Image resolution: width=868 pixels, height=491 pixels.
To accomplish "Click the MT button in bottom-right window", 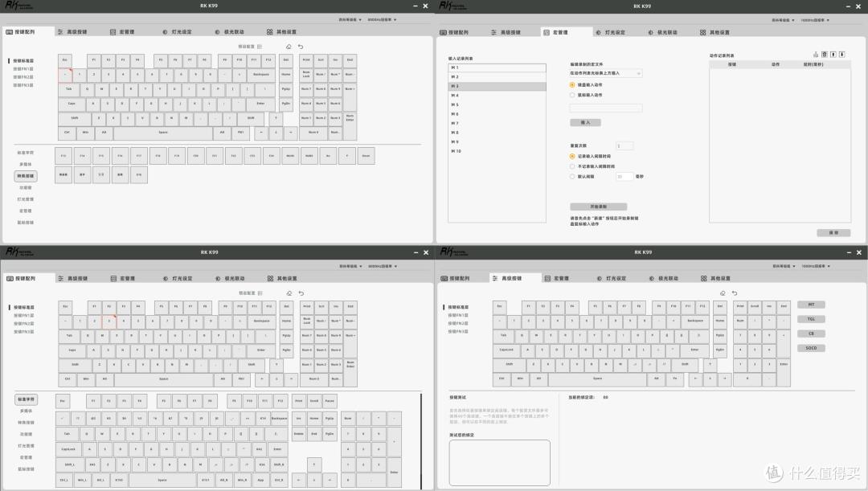I will pyautogui.click(x=811, y=305).
